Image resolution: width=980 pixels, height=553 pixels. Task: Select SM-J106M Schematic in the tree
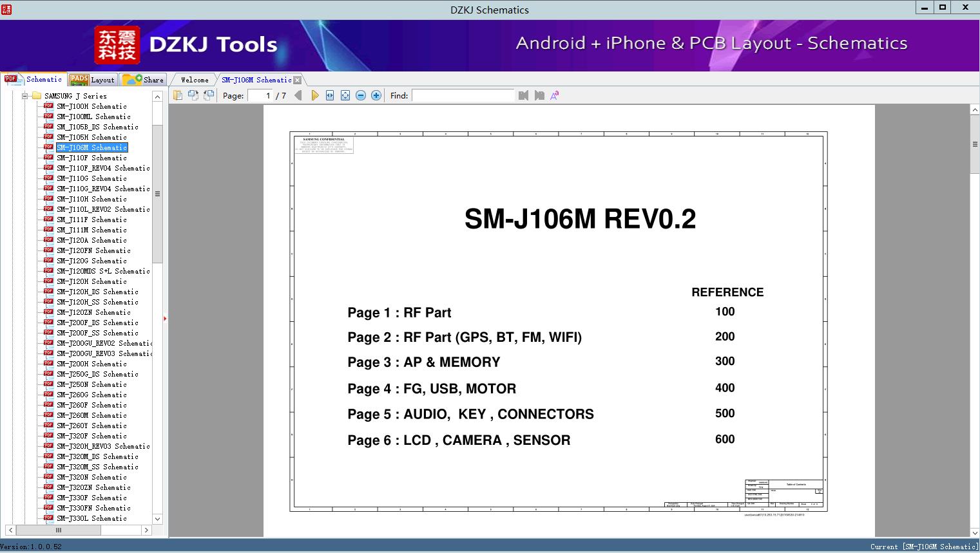91,147
